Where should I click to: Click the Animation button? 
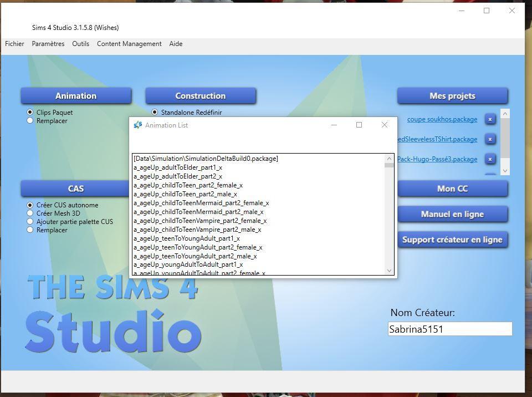coord(76,96)
